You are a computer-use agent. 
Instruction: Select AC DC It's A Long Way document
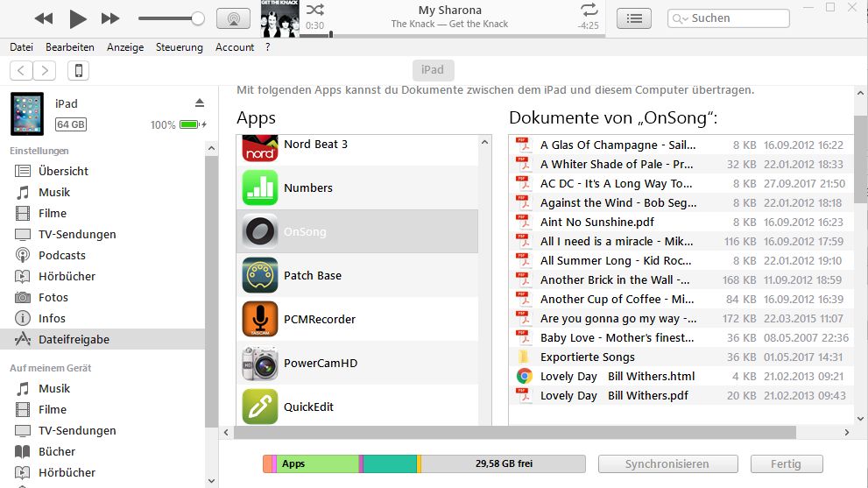pos(681,183)
